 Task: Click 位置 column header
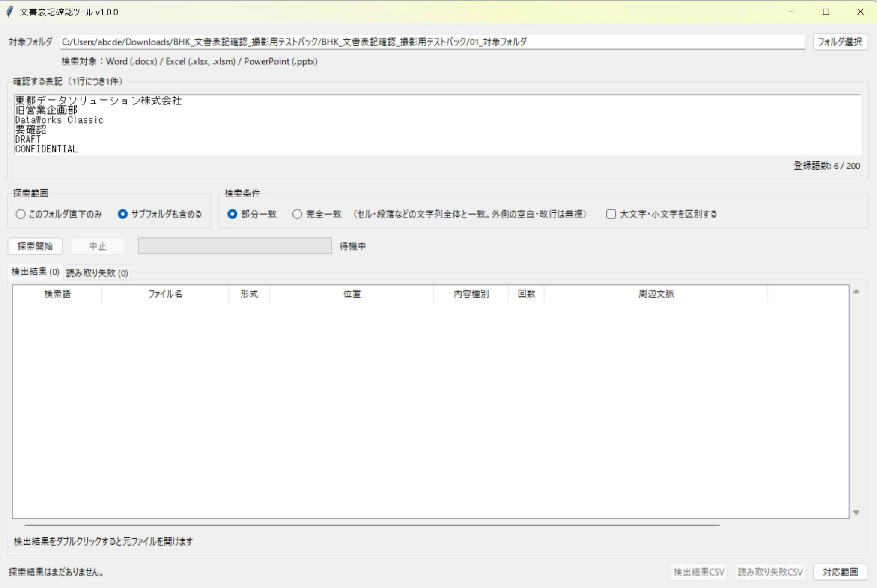[352, 294]
